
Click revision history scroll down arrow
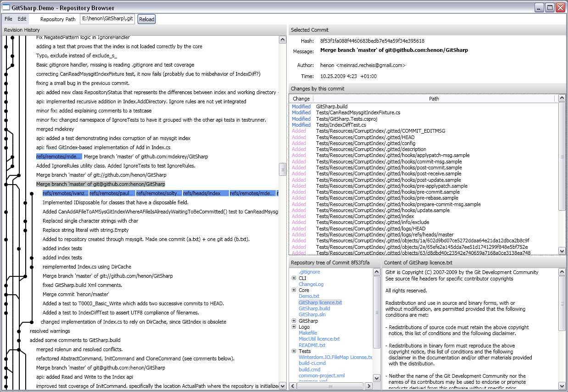283,386
